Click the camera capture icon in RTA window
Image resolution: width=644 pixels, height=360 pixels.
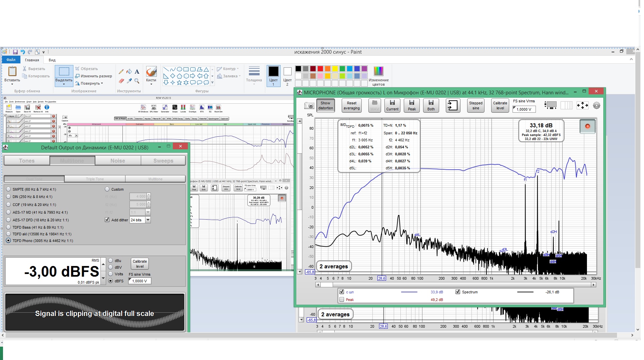pos(309,106)
